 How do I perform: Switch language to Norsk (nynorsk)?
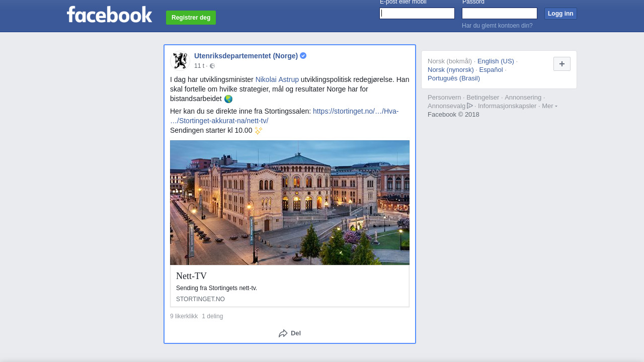(x=451, y=70)
